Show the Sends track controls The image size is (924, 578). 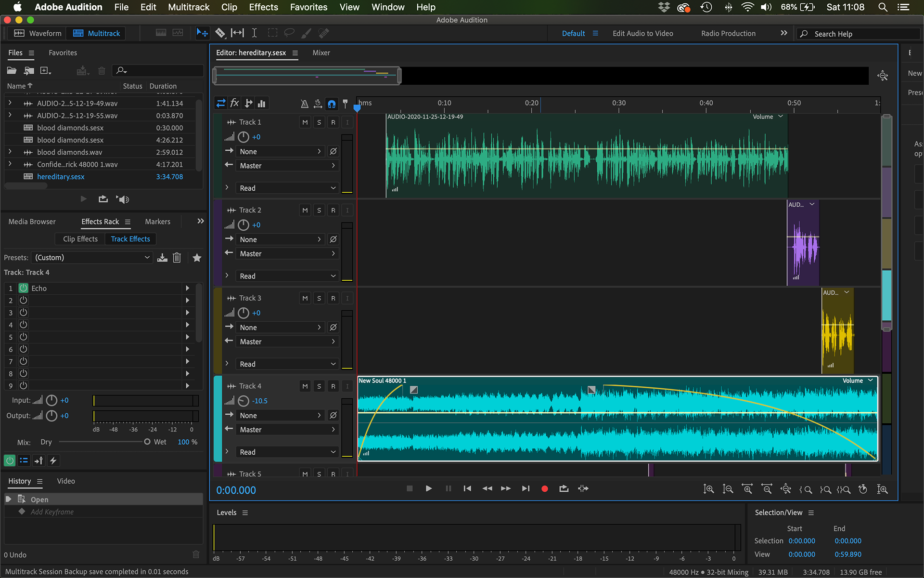click(248, 103)
